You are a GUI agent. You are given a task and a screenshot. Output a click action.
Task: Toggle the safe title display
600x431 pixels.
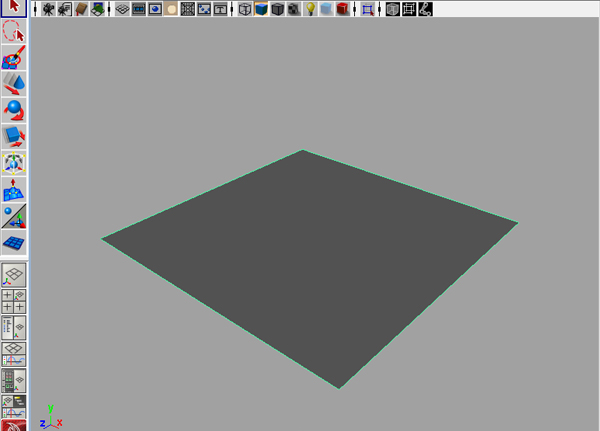[220, 9]
